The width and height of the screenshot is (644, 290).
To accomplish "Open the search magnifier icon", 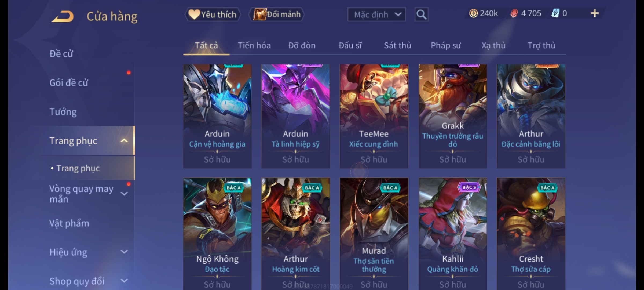I will [x=421, y=15].
